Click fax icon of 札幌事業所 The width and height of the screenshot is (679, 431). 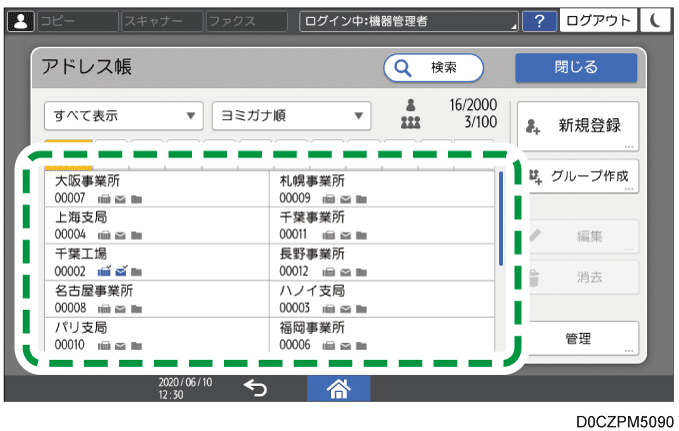pos(329,199)
